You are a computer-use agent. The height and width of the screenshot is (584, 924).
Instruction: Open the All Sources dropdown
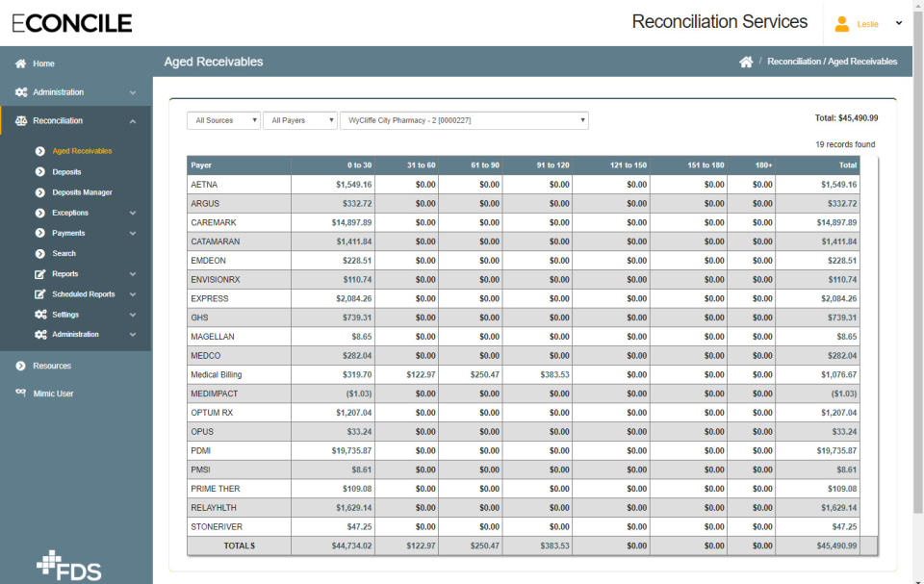223,120
